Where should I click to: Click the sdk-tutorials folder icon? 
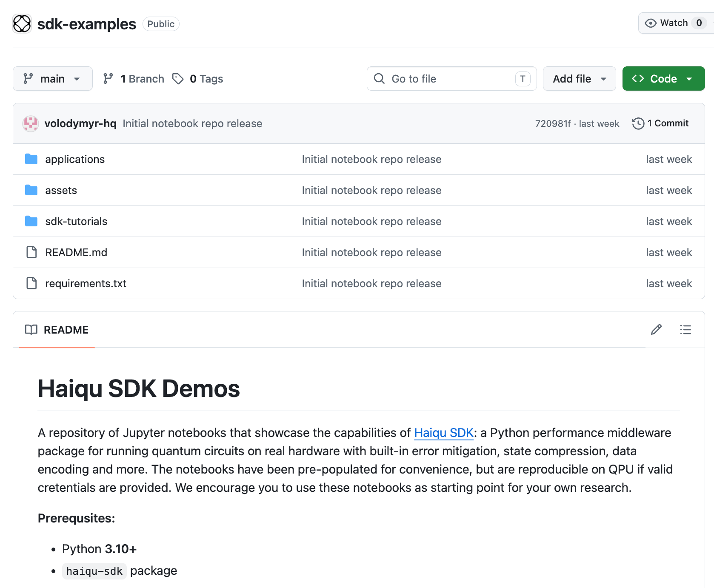(31, 221)
